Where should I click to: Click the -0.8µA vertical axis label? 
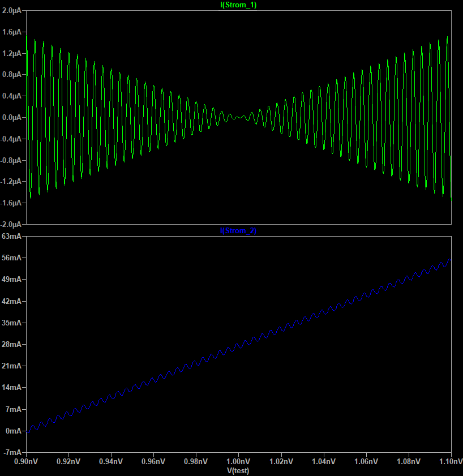(x=11, y=160)
